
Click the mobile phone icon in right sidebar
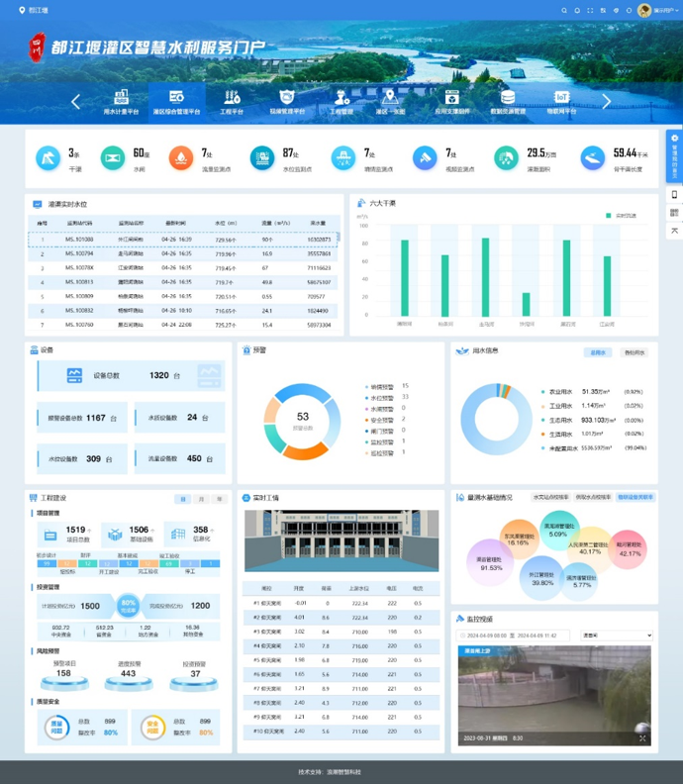674,195
